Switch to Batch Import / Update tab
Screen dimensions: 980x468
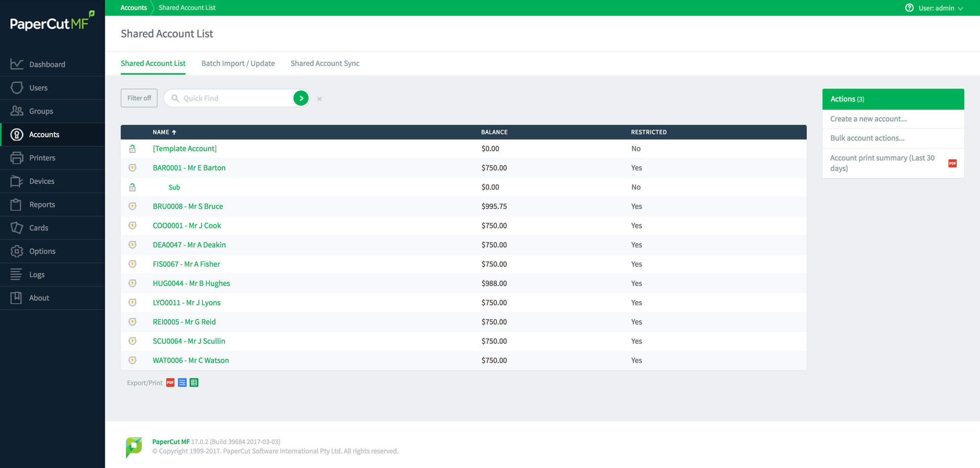(238, 63)
